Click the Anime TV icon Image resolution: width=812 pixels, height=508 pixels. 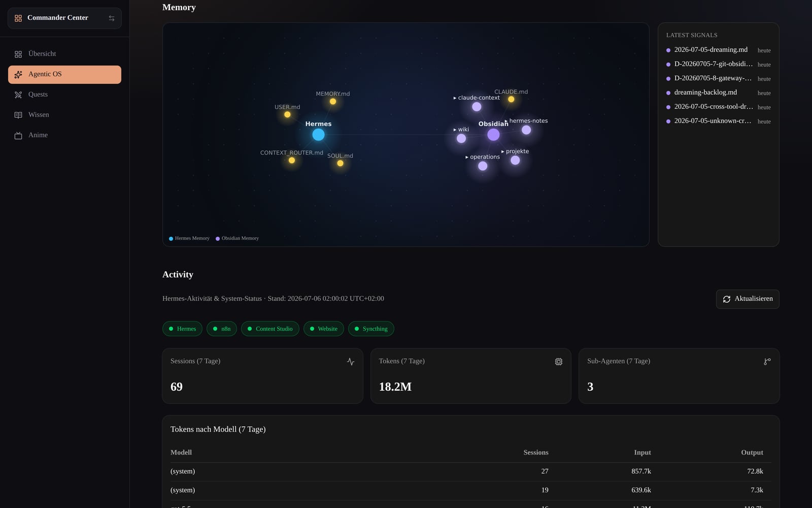click(18, 136)
